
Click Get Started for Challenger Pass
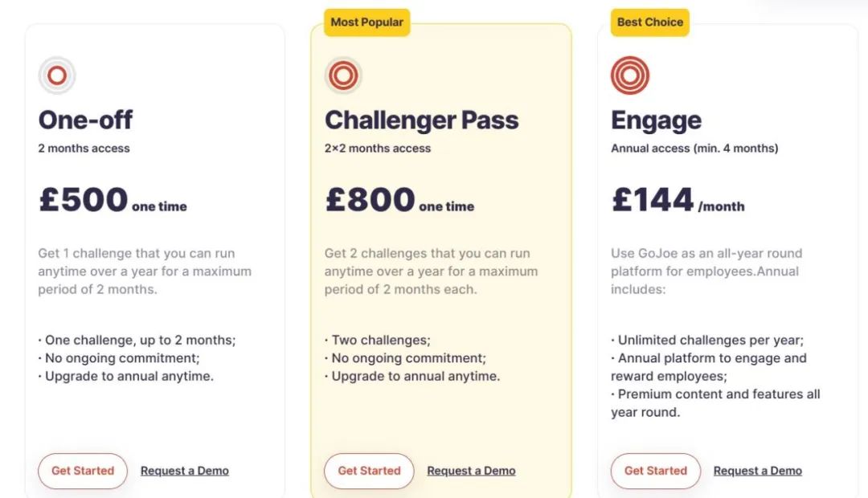tap(369, 471)
